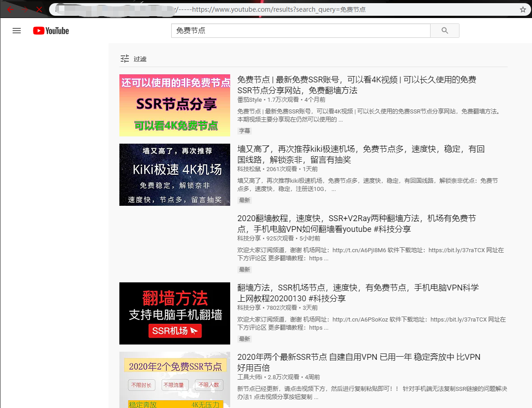The image size is (532, 408).
Task: Click the 字幕 badge on first video
Action: (244, 131)
